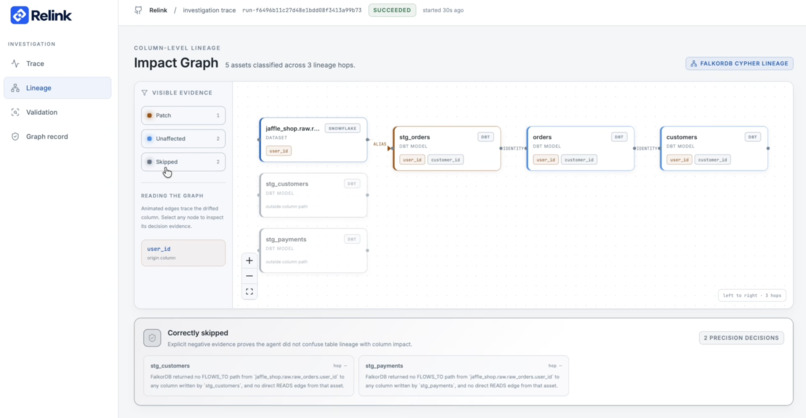The width and height of the screenshot is (806, 418).
Task: Click the Correctly skipped shield icon
Action: [x=152, y=338]
